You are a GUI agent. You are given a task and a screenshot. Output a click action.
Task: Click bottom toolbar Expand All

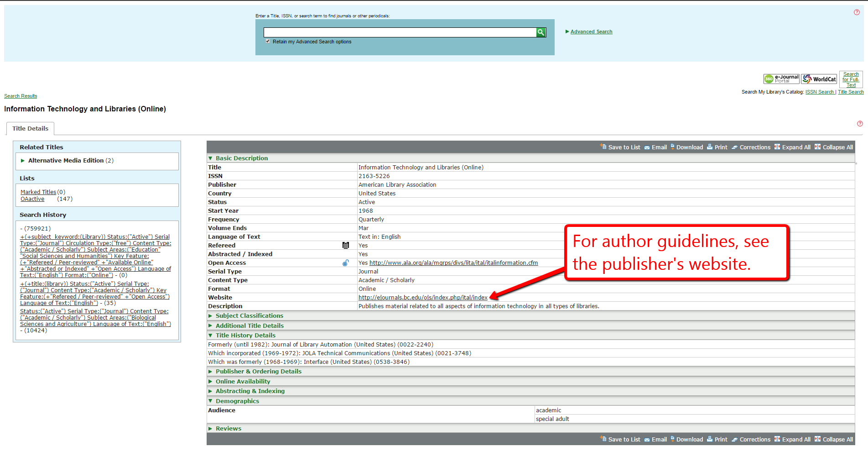click(x=793, y=439)
